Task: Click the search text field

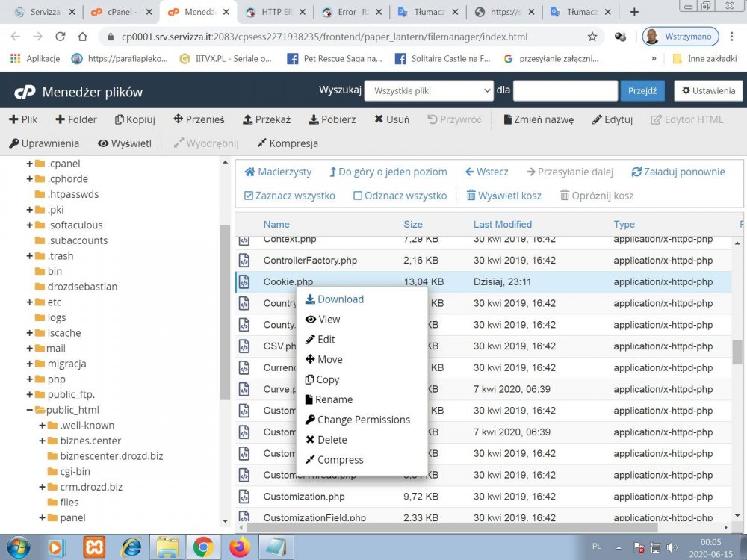Action: [565, 90]
